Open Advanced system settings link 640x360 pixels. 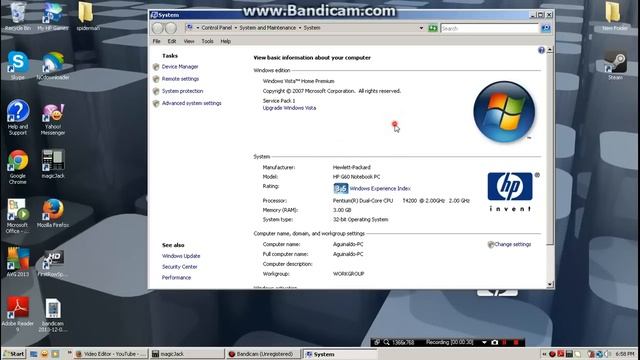click(x=191, y=103)
